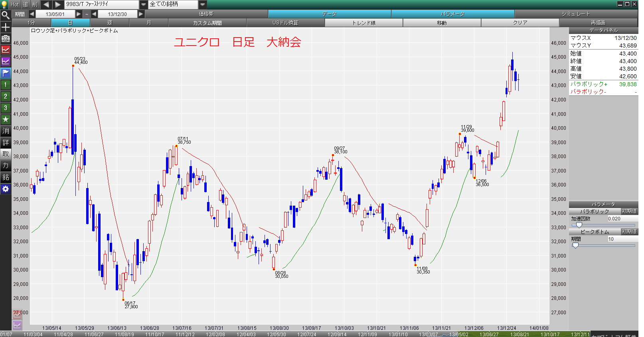Click the purple chart icon
The width and height of the screenshot is (644, 337).
[6, 61]
